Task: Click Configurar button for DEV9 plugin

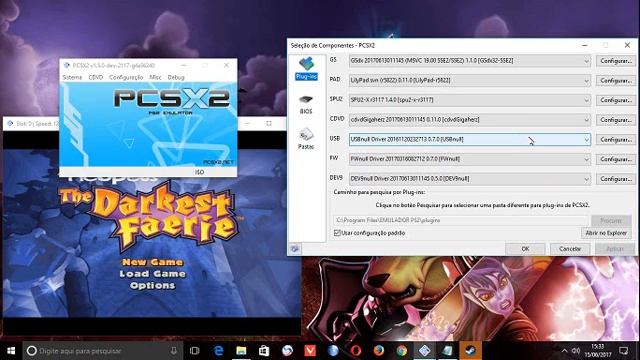Action: click(616, 179)
